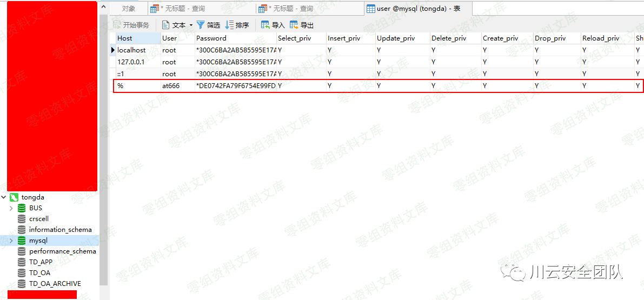Expand the mysql database node
644x300 pixels.
(11, 241)
